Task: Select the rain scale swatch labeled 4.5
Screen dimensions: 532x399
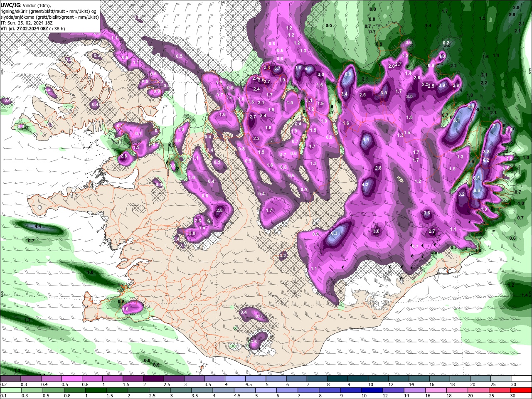Action: tap(244, 390)
